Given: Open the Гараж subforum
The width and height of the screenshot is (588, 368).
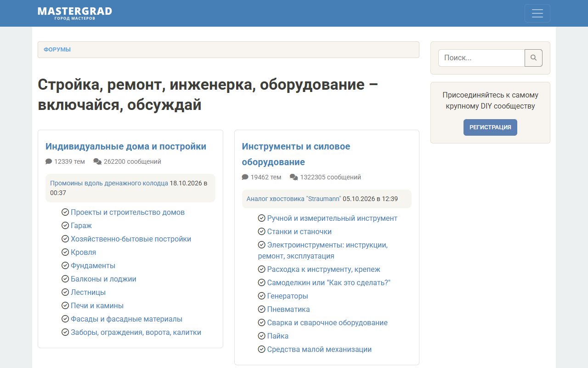Looking at the screenshot, I should (x=81, y=225).
